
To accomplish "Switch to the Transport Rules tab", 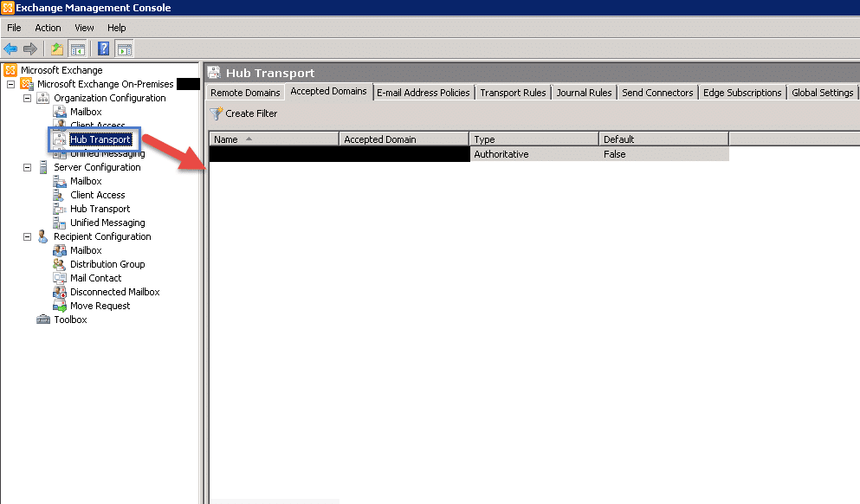I will coord(514,93).
